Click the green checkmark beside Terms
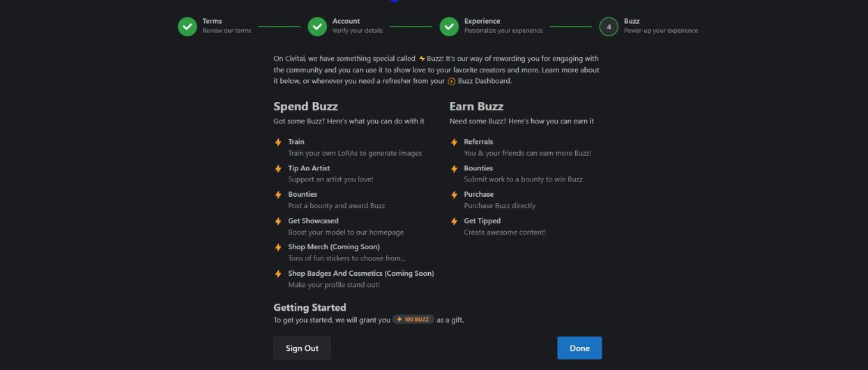 pos(187,27)
